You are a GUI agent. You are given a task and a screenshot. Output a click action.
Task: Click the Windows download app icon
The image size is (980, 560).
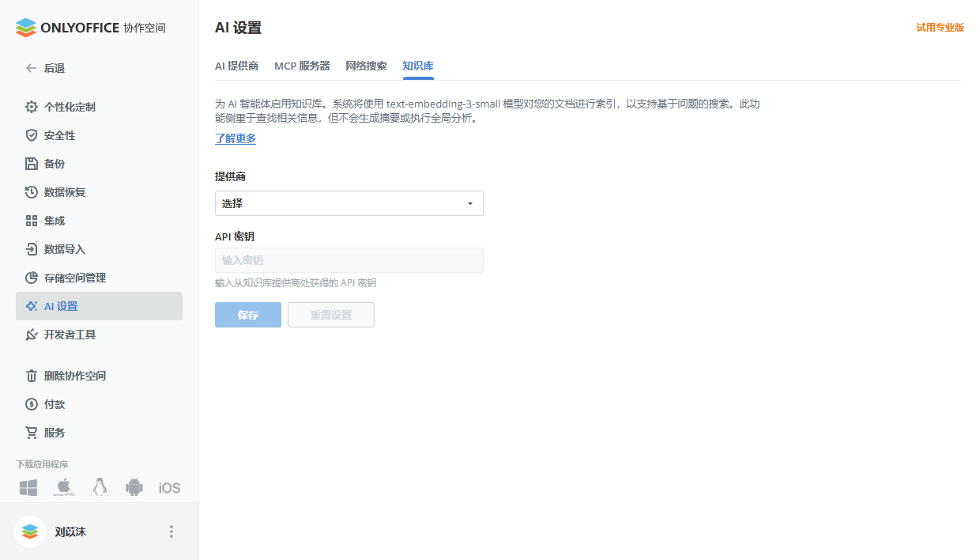coord(28,487)
